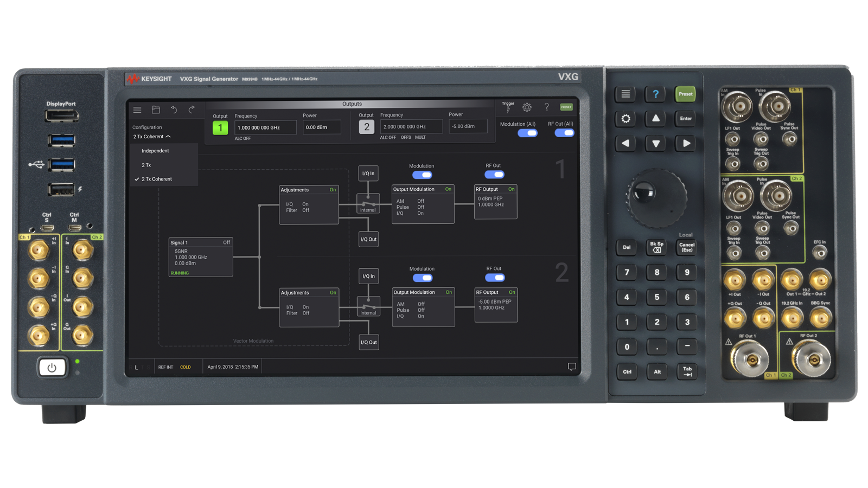
Task: Toggle the RF Out (All) switch
Action: [564, 133]
